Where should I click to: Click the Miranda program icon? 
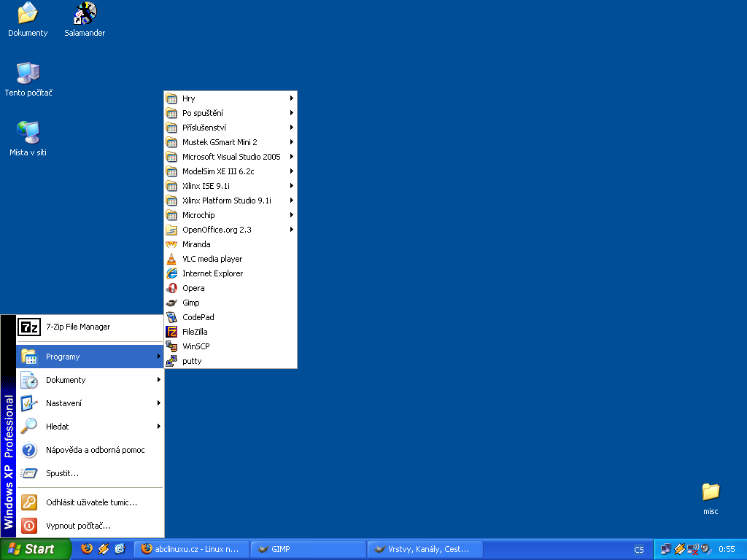171,244
